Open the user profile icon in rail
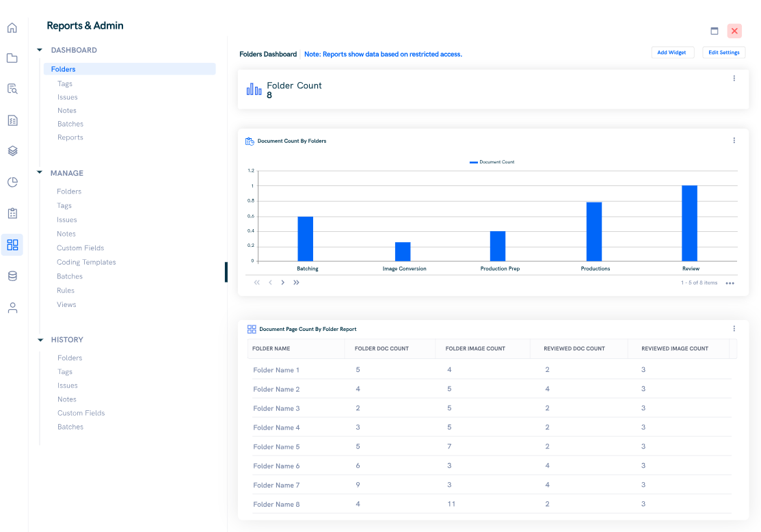Screen dimensions: 761x532 tap(12, 308)
